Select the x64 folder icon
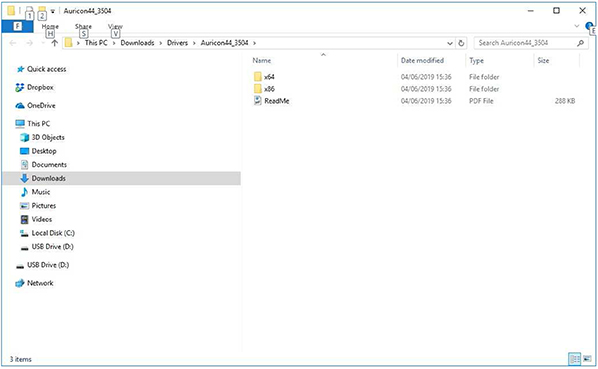598x369 pixels. click(x=258, y=77)
